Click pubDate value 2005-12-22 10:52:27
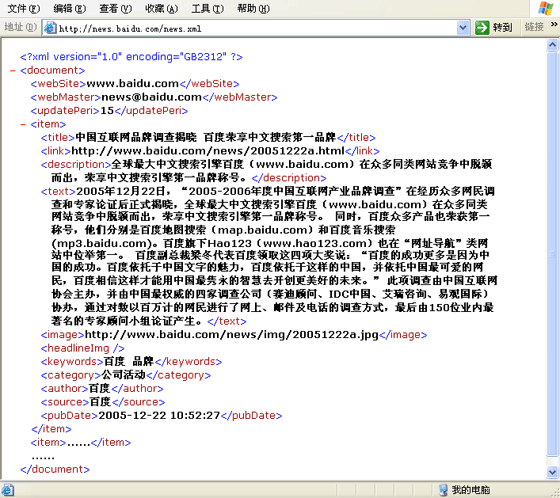This screenshot has height=498, width=560. coord(159,415)
